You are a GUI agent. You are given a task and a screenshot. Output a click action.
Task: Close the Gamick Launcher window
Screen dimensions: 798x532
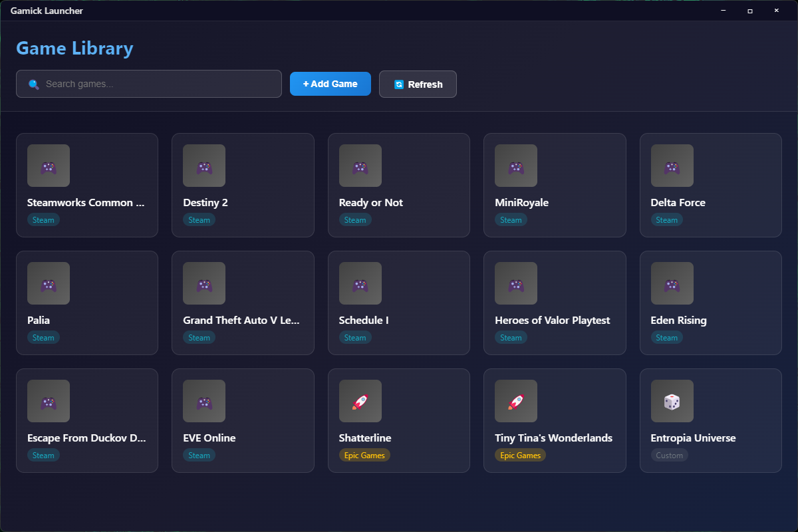(x=776, y=11)
